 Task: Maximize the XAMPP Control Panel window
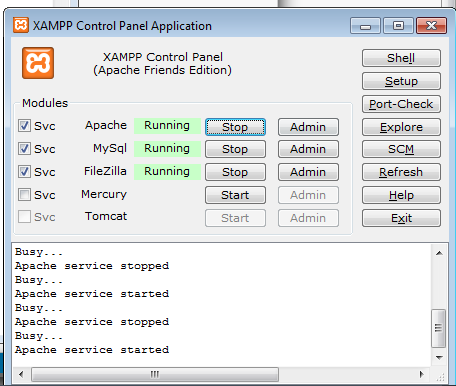click(398, 26)
